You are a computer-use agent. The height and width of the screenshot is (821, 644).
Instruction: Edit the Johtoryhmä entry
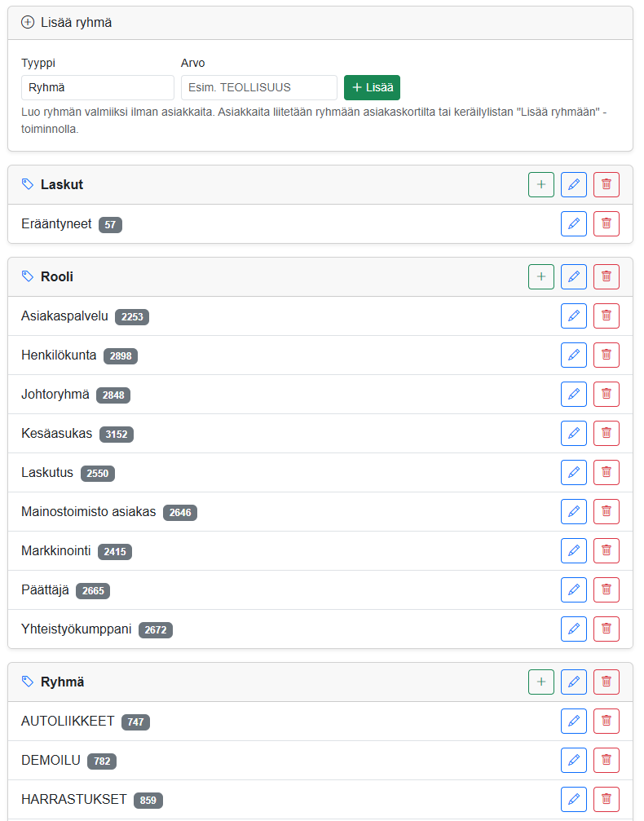[x=574, y=395]
